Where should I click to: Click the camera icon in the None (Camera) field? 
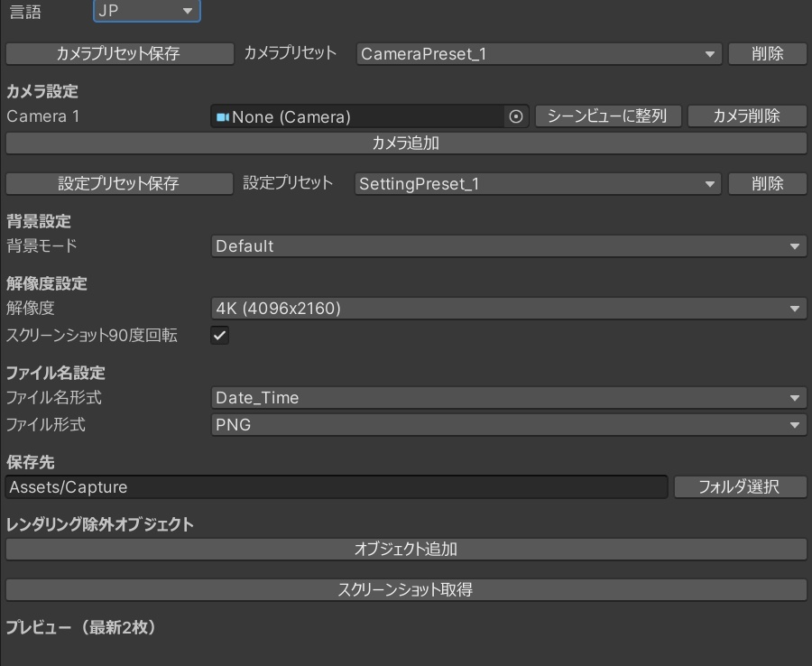(x=220, y=116)
